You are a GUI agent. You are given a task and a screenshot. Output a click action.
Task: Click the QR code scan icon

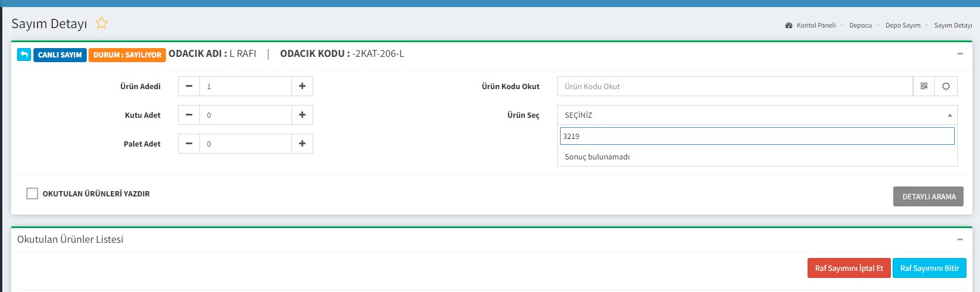(924, 86)
